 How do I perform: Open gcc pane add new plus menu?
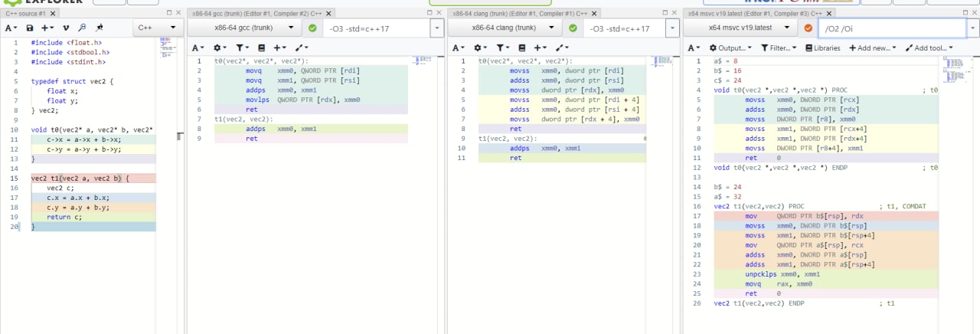tap(280, 47)
